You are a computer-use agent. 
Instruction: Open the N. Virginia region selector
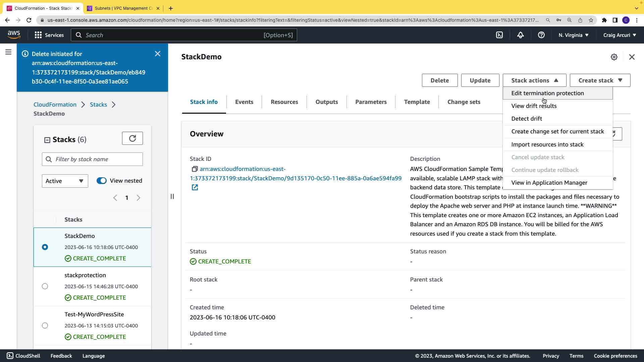(x=573, y=35)
